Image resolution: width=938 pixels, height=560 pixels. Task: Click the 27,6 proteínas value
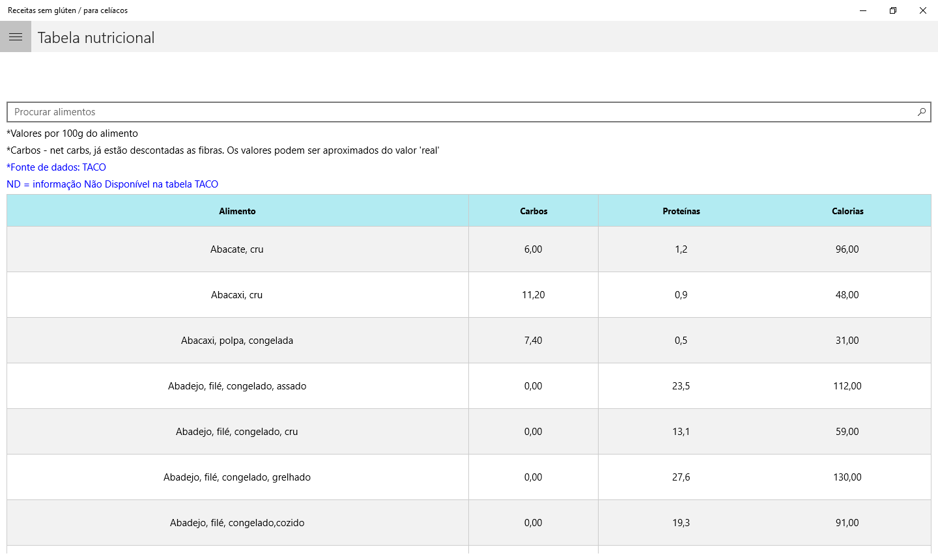tap(681, 477)
